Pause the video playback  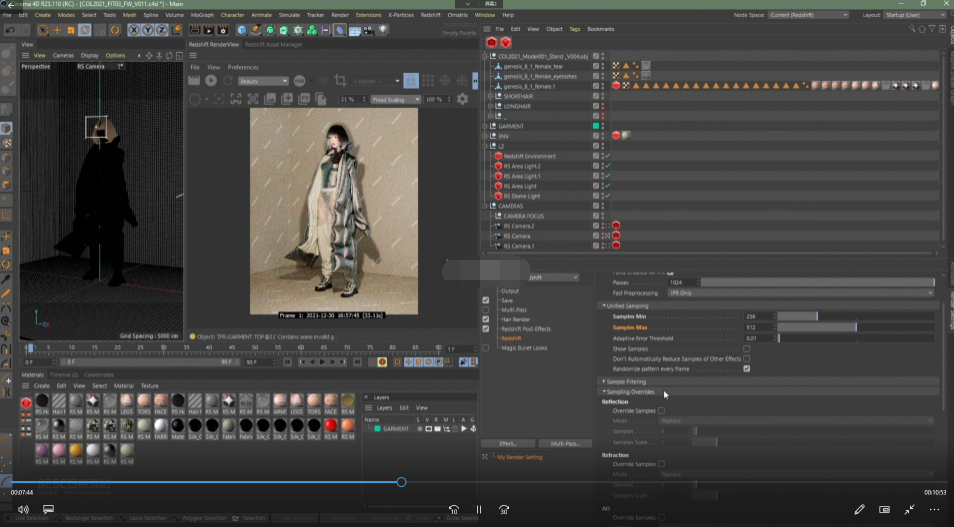click(479, 509)
